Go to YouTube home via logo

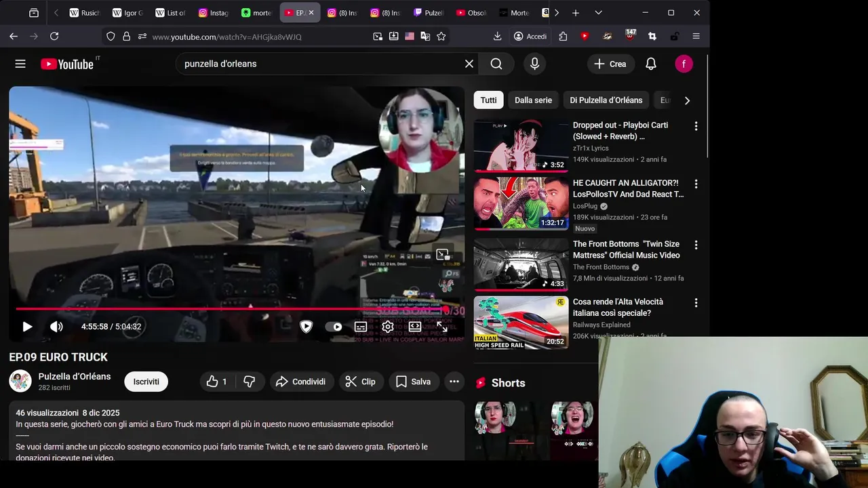click(x=66, y=64)
